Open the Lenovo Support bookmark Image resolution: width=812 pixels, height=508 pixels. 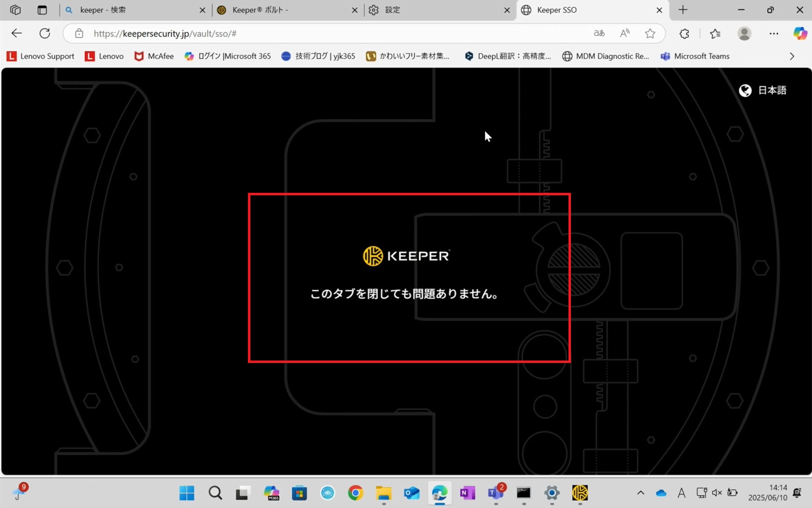pos(40,56)
